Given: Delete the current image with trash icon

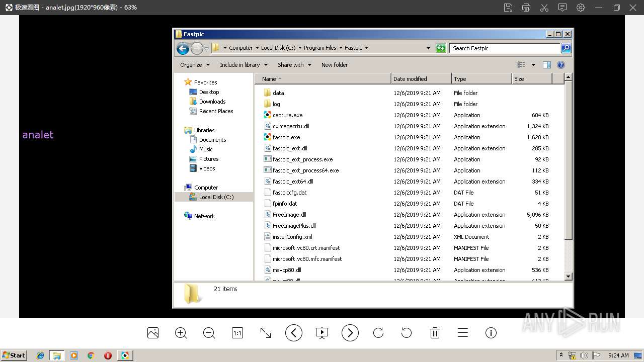Looking at the screenshot, I should tap(435, 333).
